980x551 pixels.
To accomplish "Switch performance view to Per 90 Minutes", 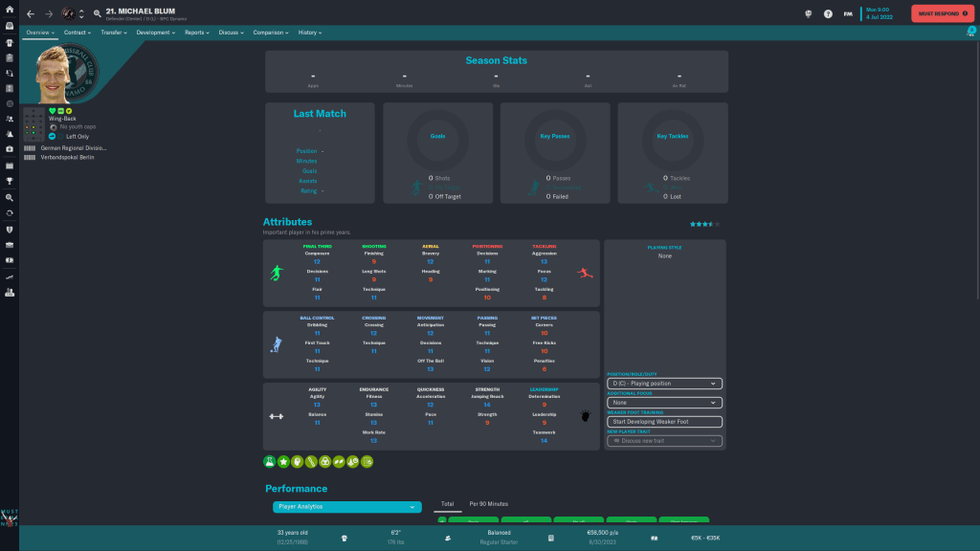I will click(x=488, y=503).
